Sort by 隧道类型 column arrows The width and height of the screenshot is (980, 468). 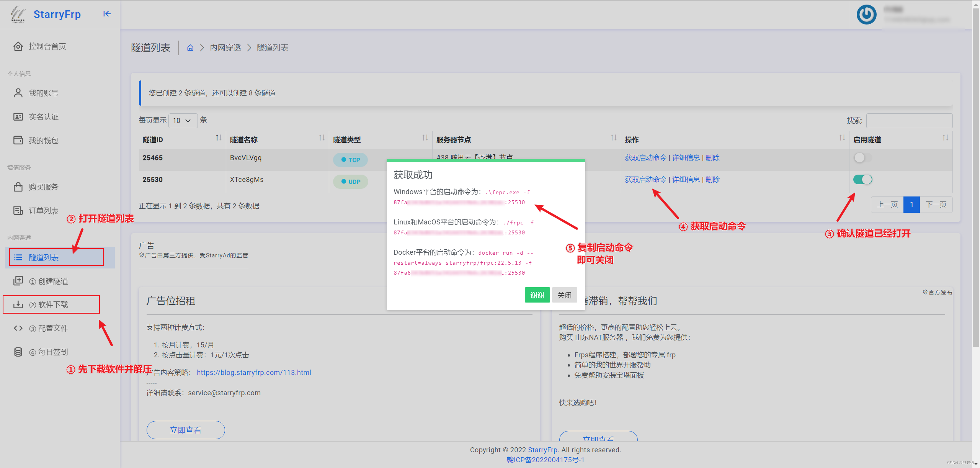(x=425, y=137)
